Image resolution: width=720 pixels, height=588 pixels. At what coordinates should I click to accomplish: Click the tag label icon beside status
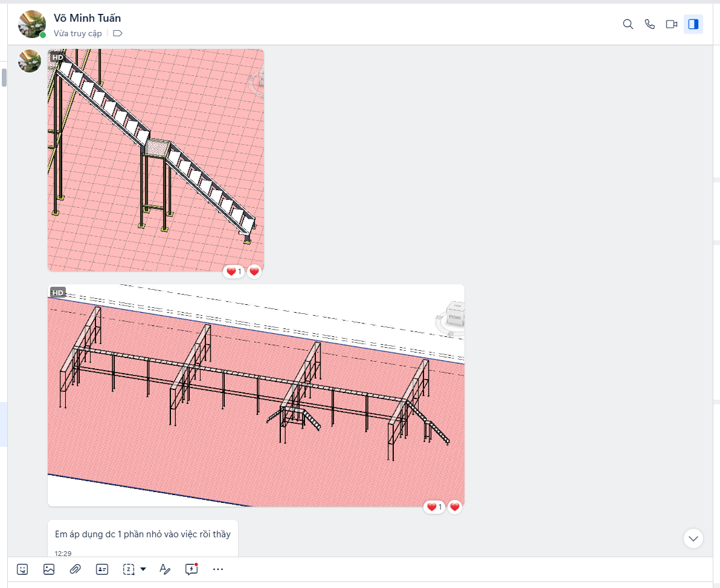(118, 34)
